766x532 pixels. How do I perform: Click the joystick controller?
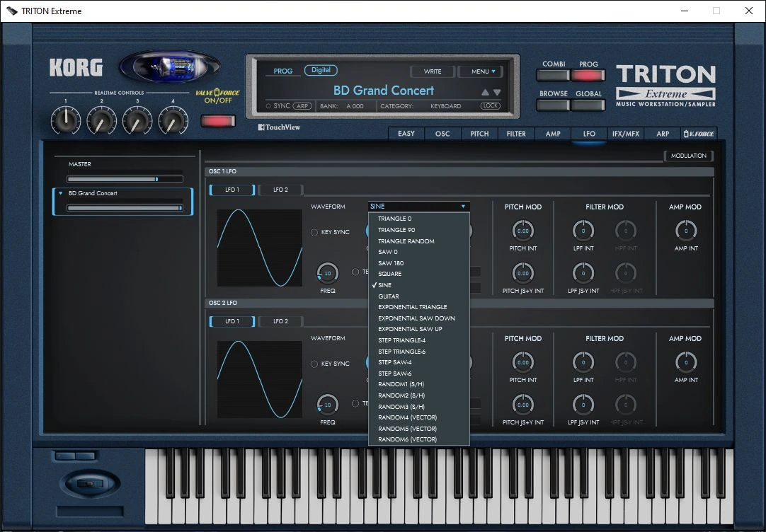[90, 483]
